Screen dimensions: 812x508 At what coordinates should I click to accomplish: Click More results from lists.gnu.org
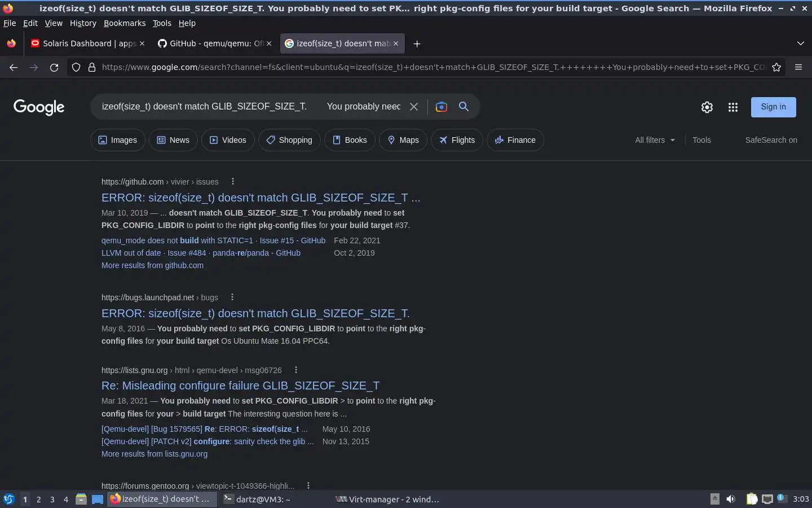pos(155,454)
